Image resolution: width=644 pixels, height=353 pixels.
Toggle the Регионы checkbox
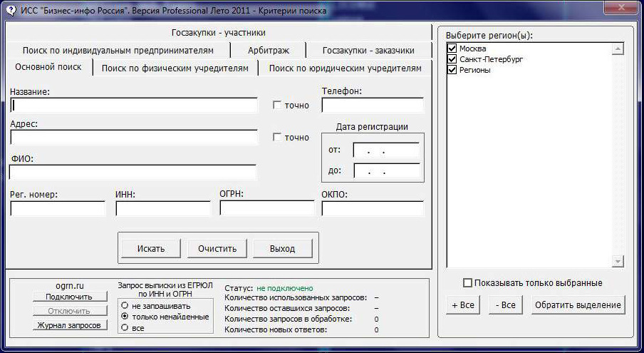tap(452, 70)
